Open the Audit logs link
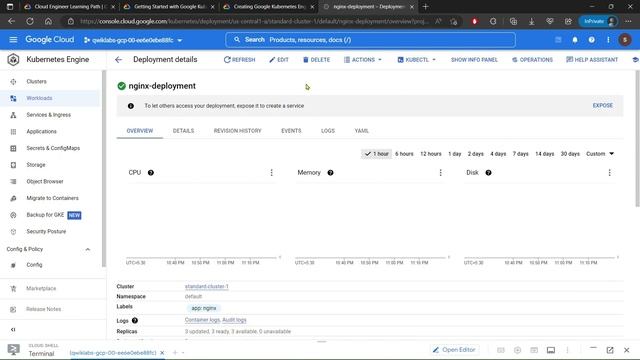 click(x=234, y=320)
